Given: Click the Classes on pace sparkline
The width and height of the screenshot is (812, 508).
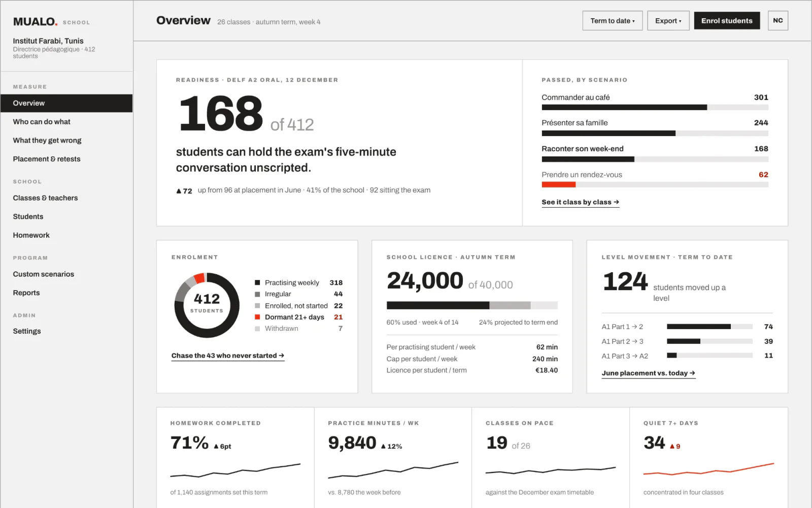Looking at the screenshot, I should [x=551, y=471].
